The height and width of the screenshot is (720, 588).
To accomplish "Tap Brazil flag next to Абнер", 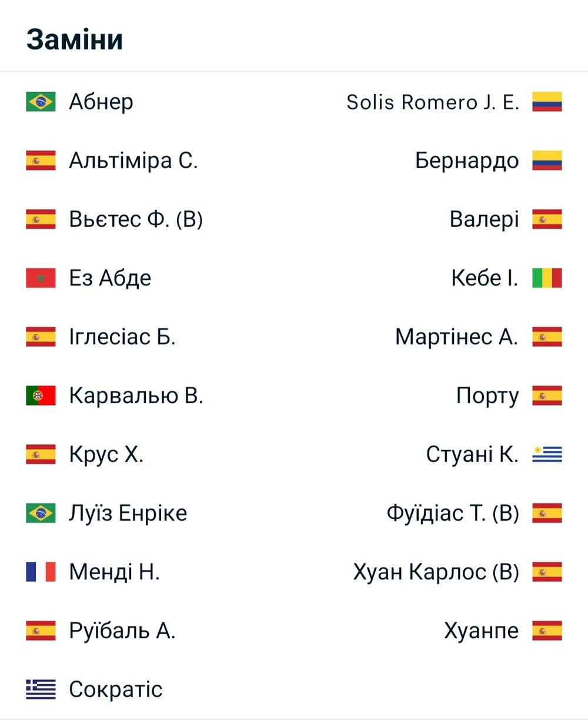I will pyautogui.click(x=41, y=102).
